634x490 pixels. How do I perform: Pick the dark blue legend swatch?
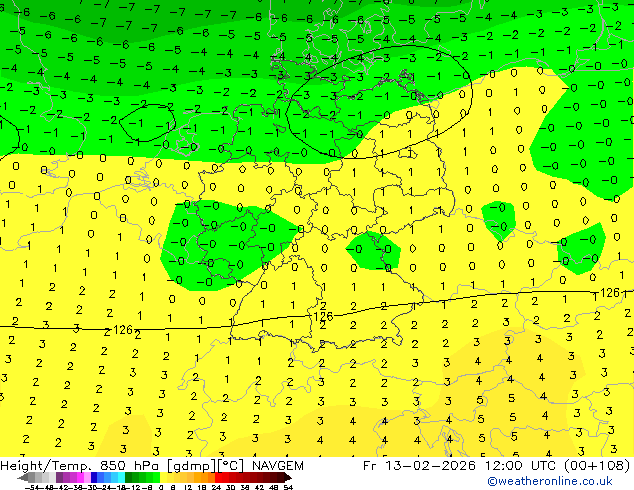click(x=94, y=477)
